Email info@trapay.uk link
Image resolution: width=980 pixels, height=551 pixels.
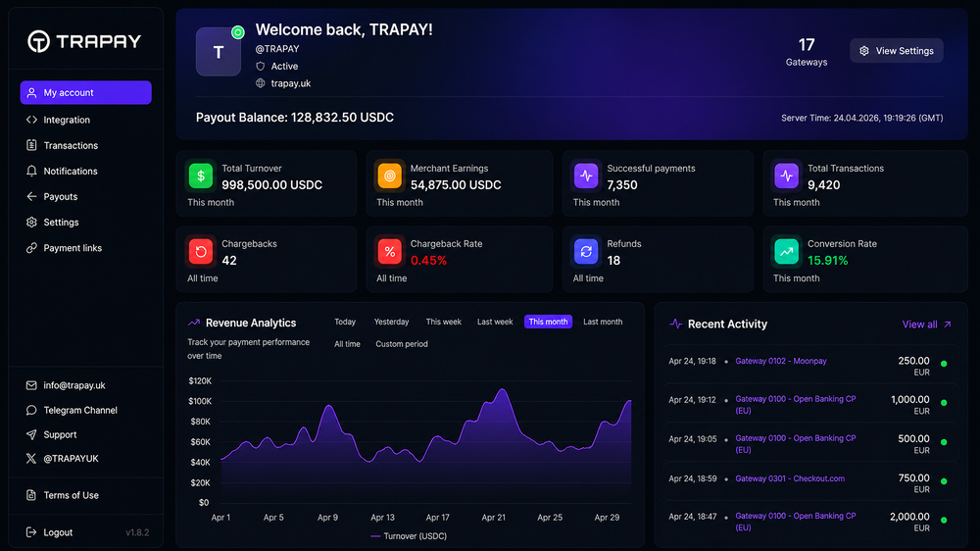73,385
